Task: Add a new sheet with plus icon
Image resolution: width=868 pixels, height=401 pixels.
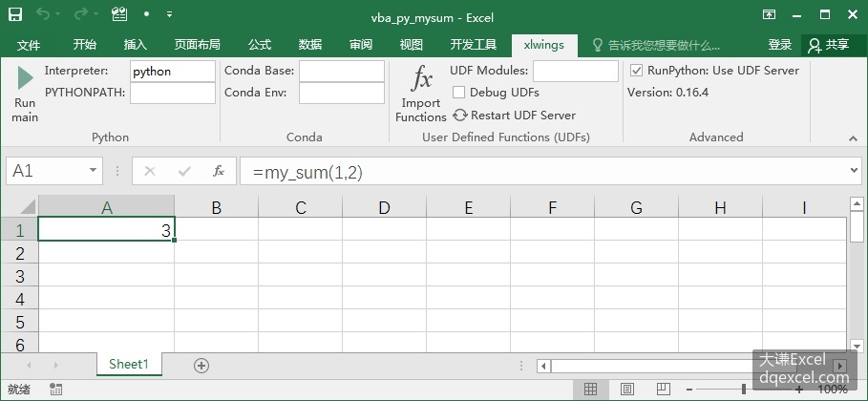Action: coord(201,366)
